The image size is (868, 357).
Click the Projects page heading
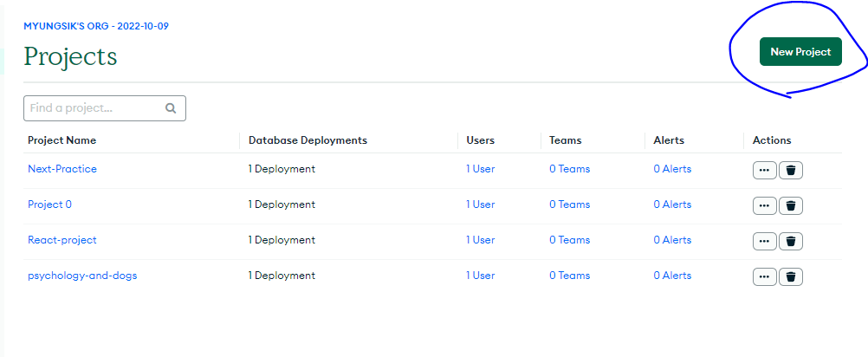[70, 57]
